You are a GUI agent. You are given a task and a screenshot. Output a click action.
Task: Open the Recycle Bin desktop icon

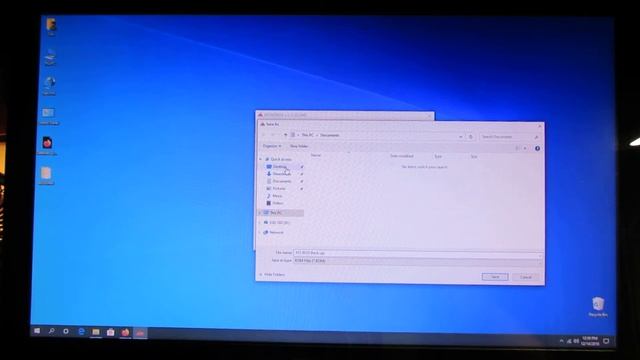[598, 307]
